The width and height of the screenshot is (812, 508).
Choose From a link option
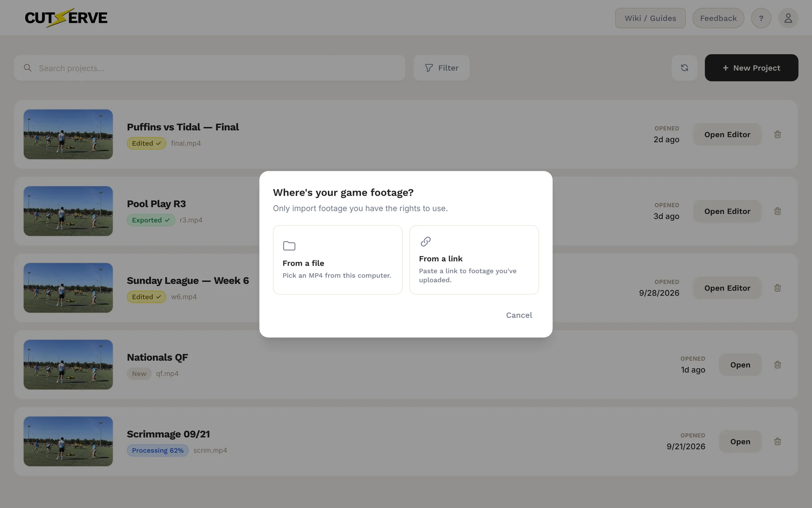coord(474,260)
